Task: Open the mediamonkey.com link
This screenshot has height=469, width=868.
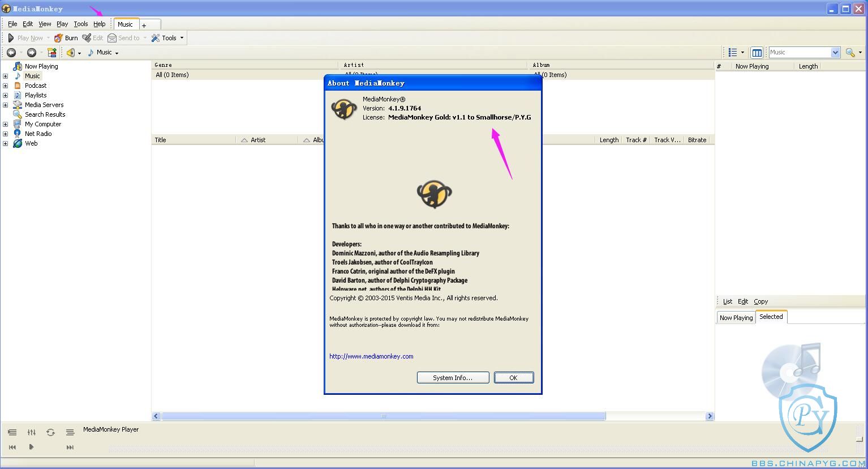Action: [371, 356]
